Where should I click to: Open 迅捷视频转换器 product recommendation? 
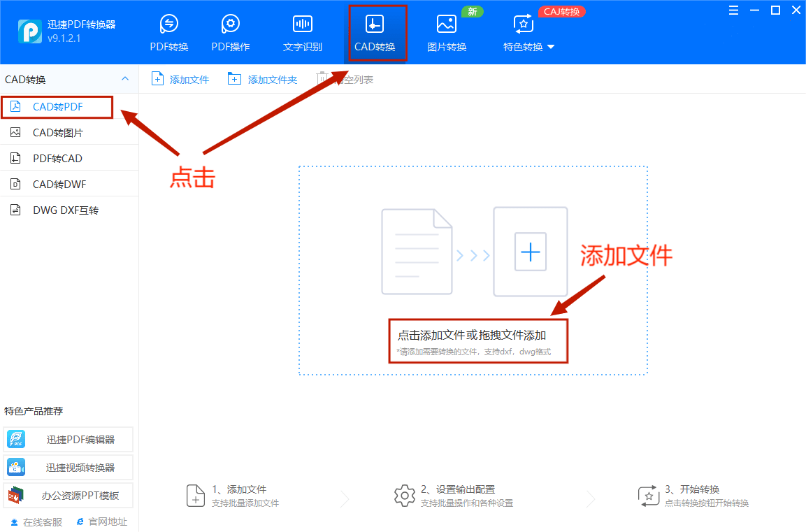pos(69,468)
